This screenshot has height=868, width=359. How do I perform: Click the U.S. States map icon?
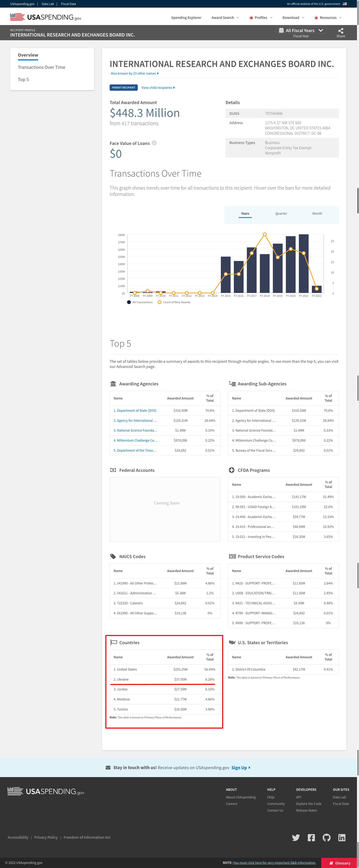232,642
